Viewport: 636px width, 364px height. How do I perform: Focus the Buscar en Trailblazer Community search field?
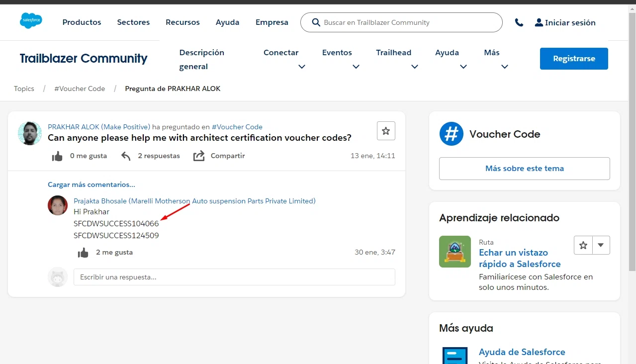[401, 22]
